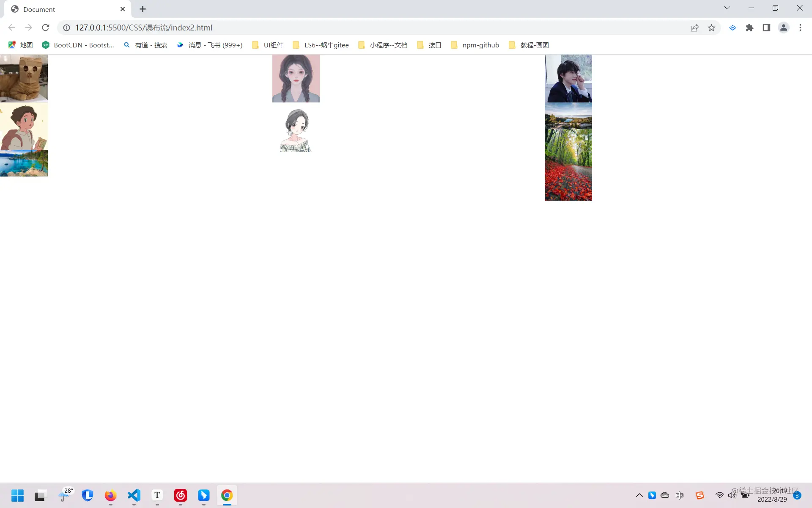
Task: View site information icon in address bar
Action: point(66,28)
